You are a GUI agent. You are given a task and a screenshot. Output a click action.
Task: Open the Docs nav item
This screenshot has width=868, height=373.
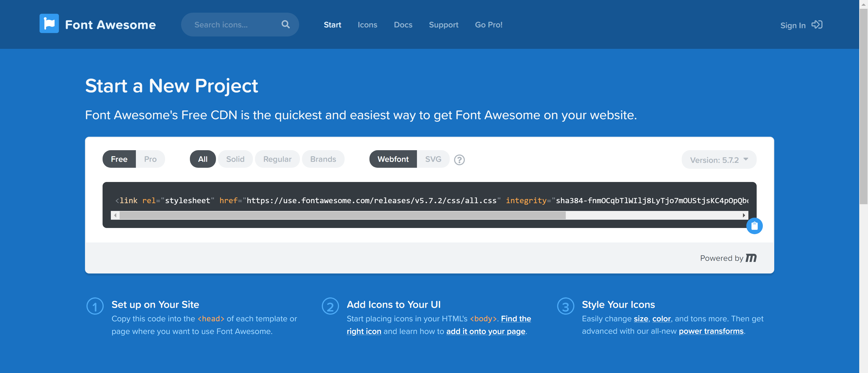[403, 25]
